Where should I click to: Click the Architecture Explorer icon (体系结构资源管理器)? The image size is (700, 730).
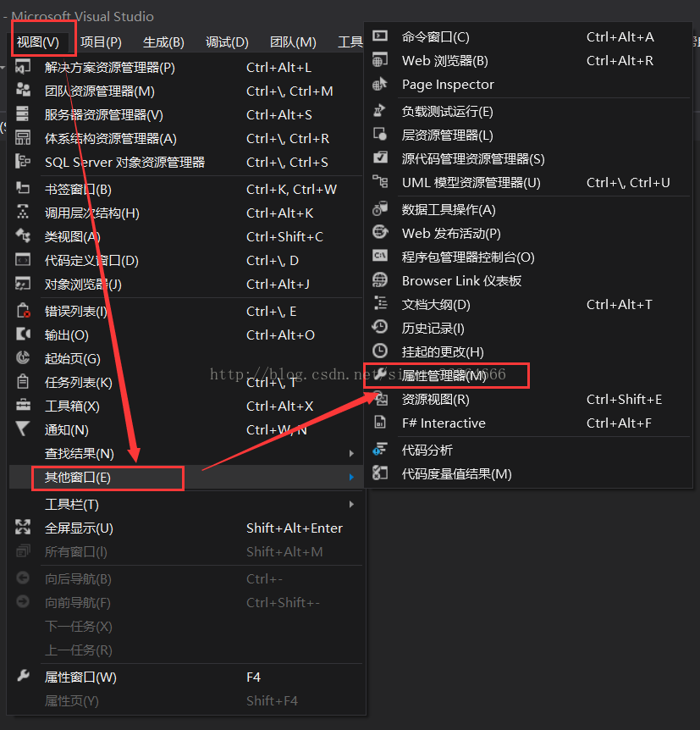(x=23, y=138)
